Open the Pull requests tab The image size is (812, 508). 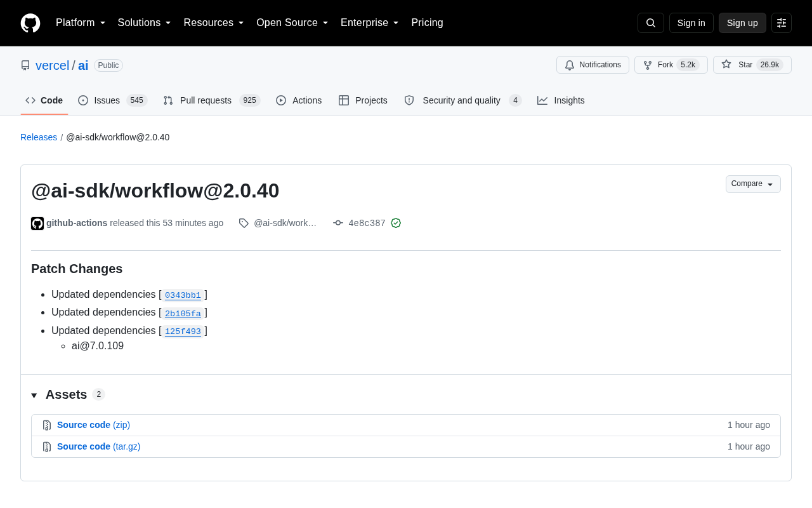point(211,100)
